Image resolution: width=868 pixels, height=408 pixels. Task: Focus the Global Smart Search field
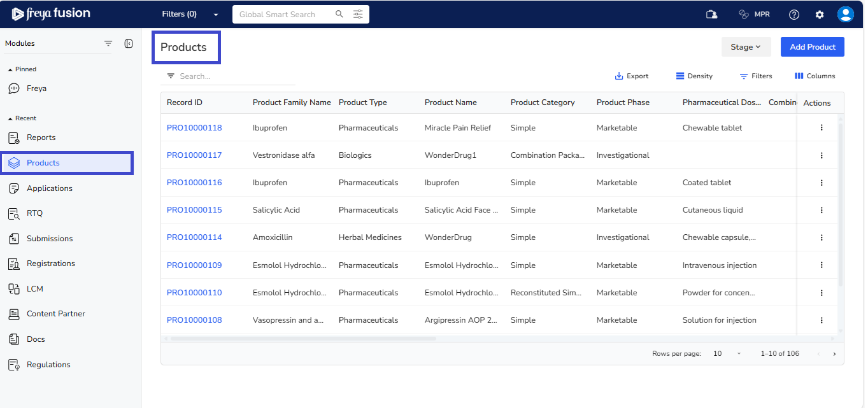(283, 14)
